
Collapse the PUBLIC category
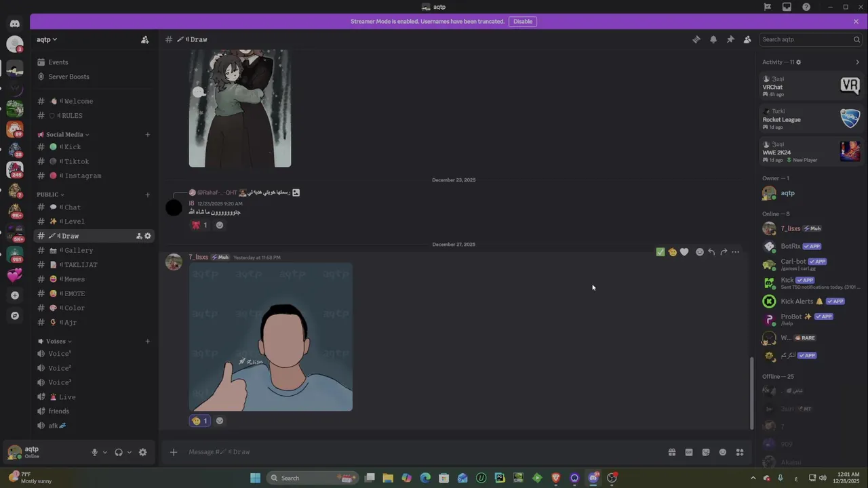coord(51,195)
